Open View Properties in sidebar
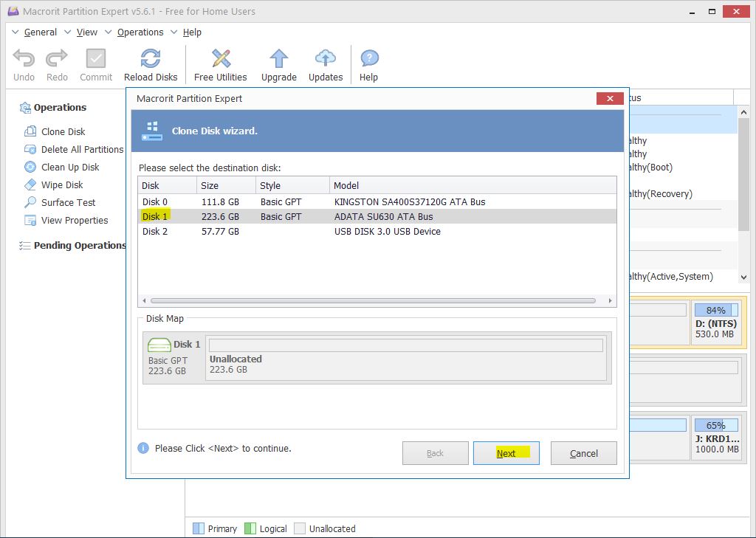This screenshot has height=538, width=756. pos(74,221)
